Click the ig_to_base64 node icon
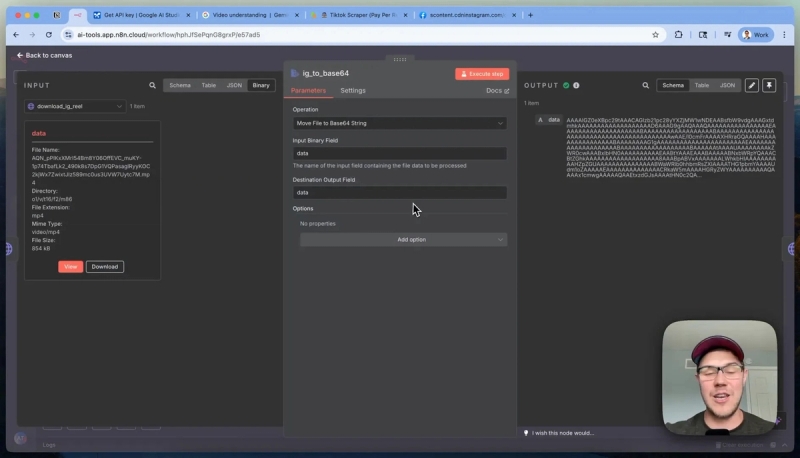The width and height of the screenshot is (800, 458). click(x=295, y=73)
